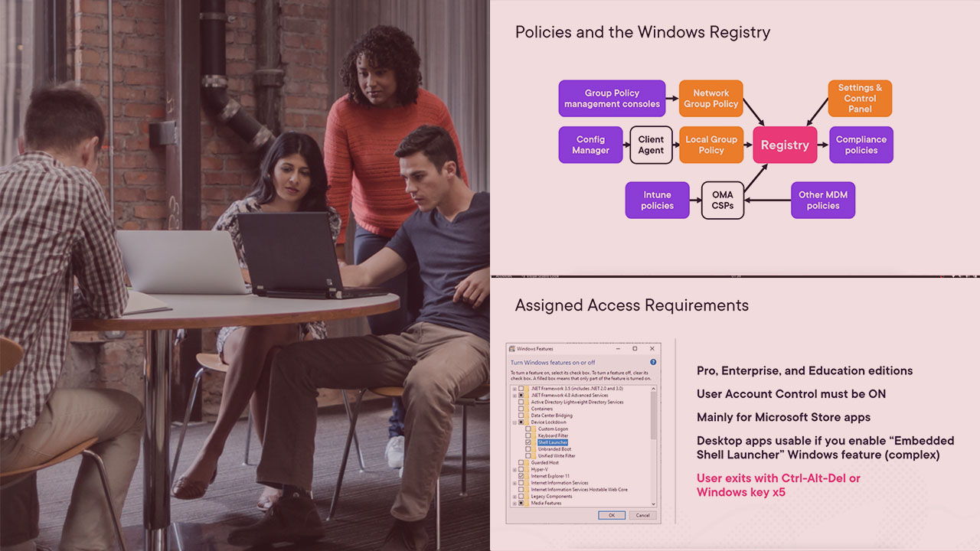This screenshot has height=551, width=980.
Task: Expand the .NET Framework 3.5 node
Action: coord(514,389)
